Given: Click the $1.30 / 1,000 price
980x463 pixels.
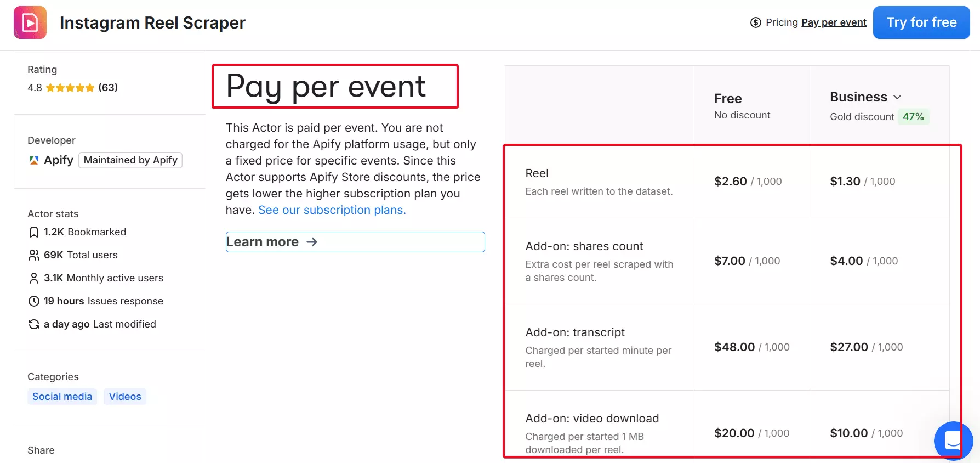Looking at the screenshot, I should (862, 182).
